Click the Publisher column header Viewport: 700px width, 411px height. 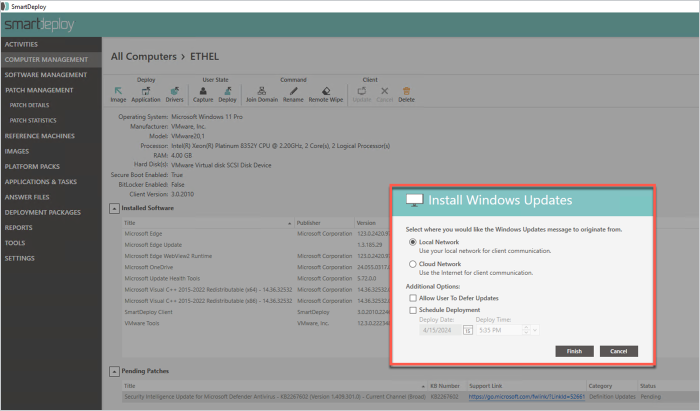pos(324,223)
